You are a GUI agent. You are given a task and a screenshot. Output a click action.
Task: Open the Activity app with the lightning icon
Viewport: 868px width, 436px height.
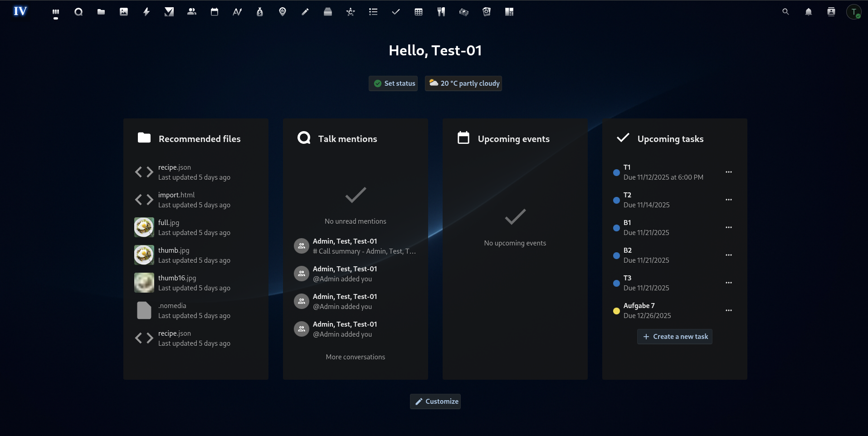[146, 12]
